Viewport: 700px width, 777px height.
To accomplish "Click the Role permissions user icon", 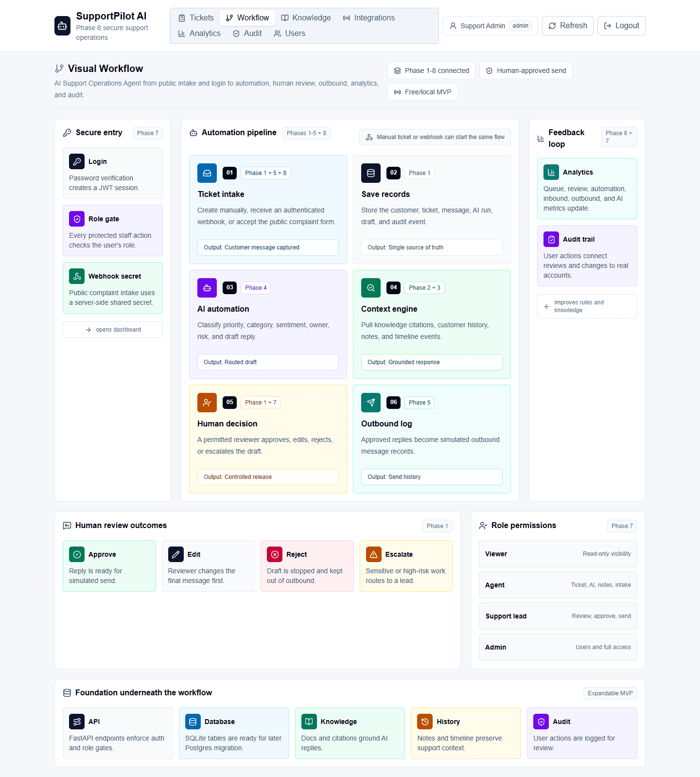I will [x=483, y=526].
